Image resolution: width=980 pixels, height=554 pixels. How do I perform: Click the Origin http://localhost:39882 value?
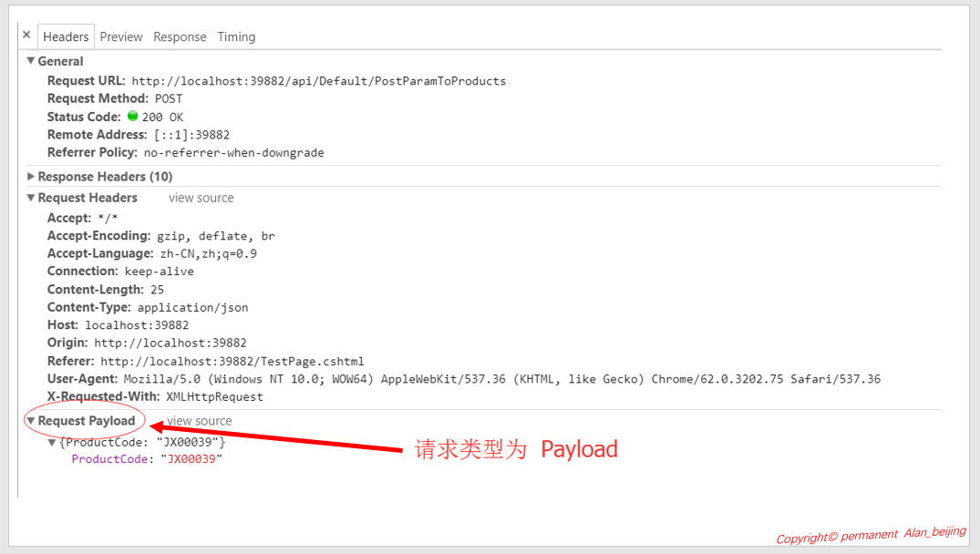pyautogui.click(x=170, y=343)
